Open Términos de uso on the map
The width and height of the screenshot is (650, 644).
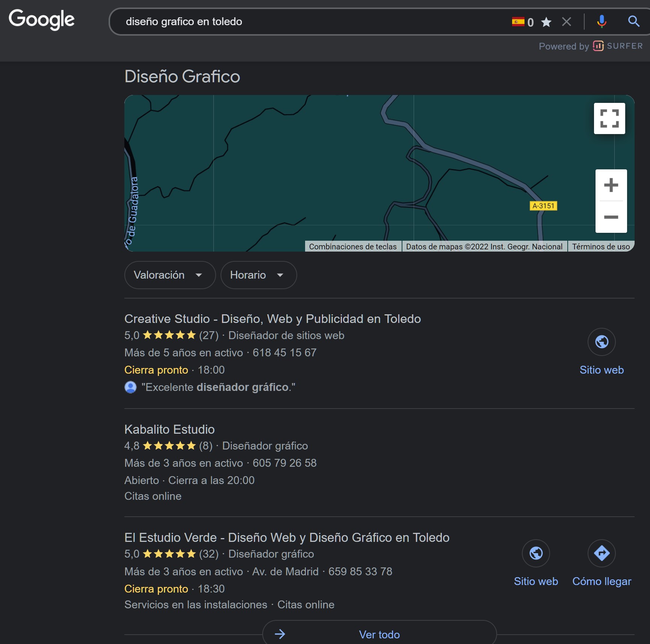(601, 246)
